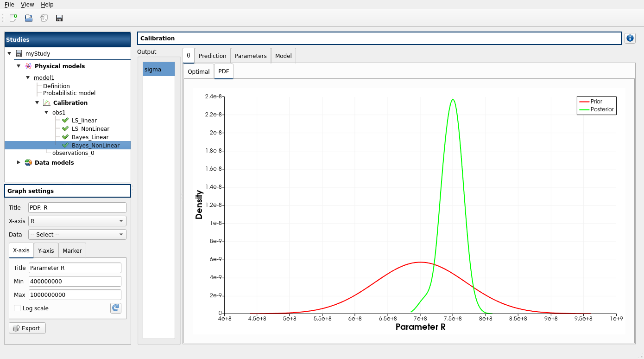Viewport: 644px width, 359px height.
Task: Click the Max field showing 1000000000
Action: (x=75, y=295)
